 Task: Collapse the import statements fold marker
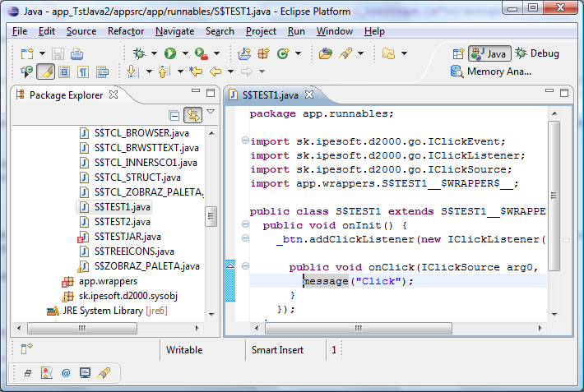[245, 141]
